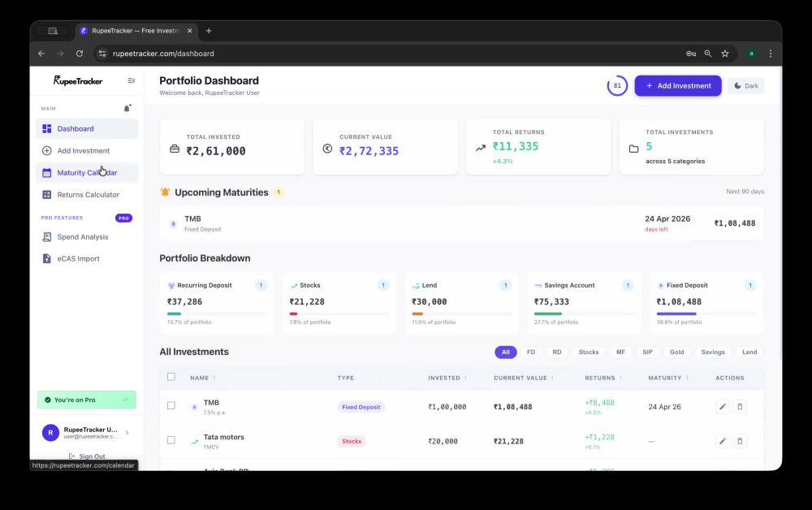Click the Fixed Deposit card icon
The width and height of the screenshot is (812, 510).
pyautogui.click(x=660, y=285)
